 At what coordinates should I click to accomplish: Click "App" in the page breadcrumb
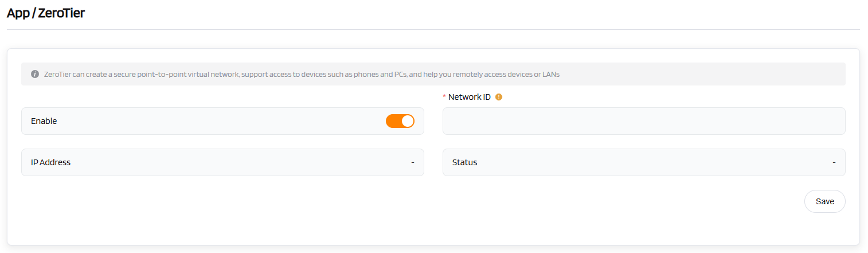click(18, 13)
